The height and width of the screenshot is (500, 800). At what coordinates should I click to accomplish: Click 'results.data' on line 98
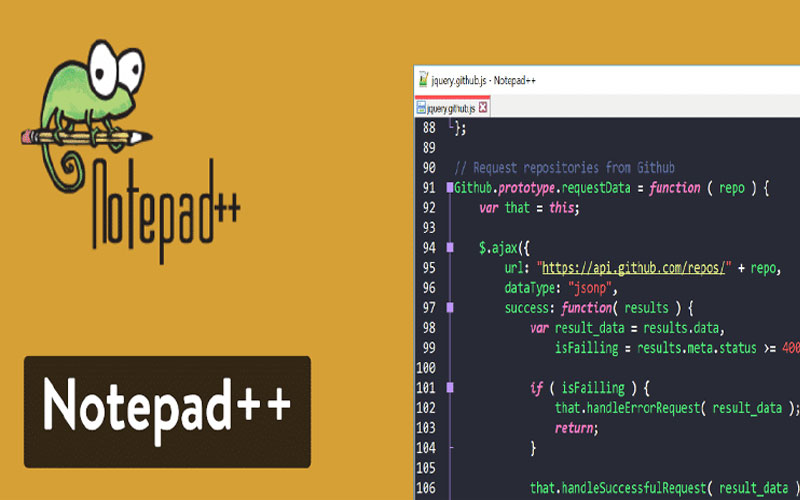pyautogui.click(x=681, y=328)
